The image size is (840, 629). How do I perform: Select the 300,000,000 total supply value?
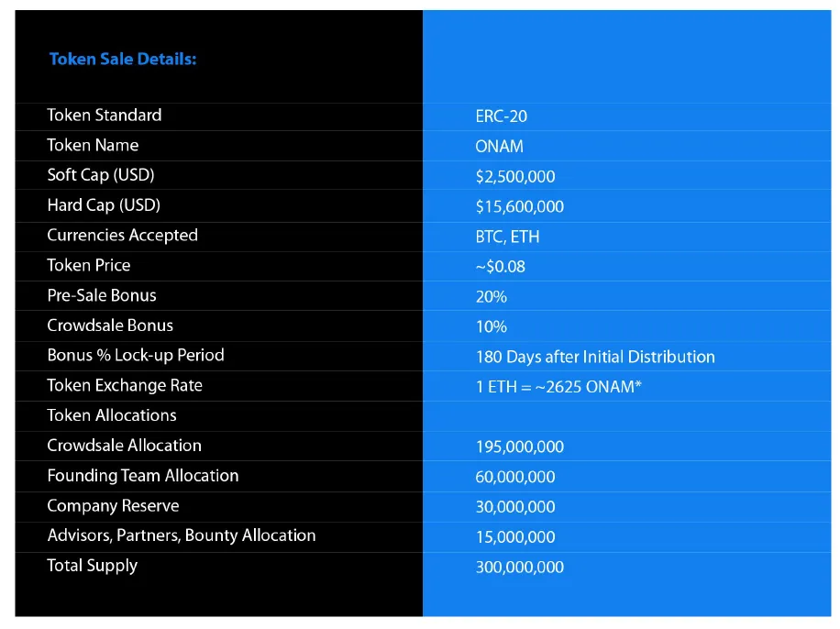(520, 568)
